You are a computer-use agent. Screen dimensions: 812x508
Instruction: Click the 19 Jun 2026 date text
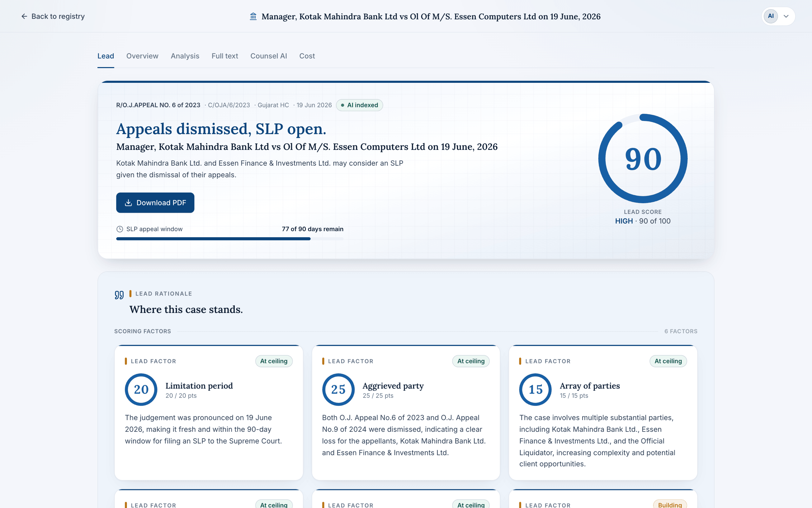pyautogui.click(x=314, y=105)
